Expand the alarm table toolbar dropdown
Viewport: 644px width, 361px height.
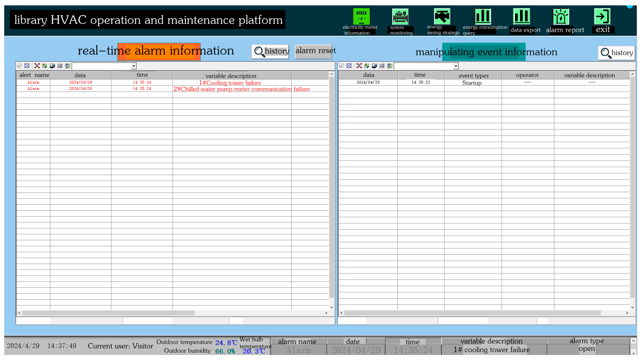(x=134, y=66)
